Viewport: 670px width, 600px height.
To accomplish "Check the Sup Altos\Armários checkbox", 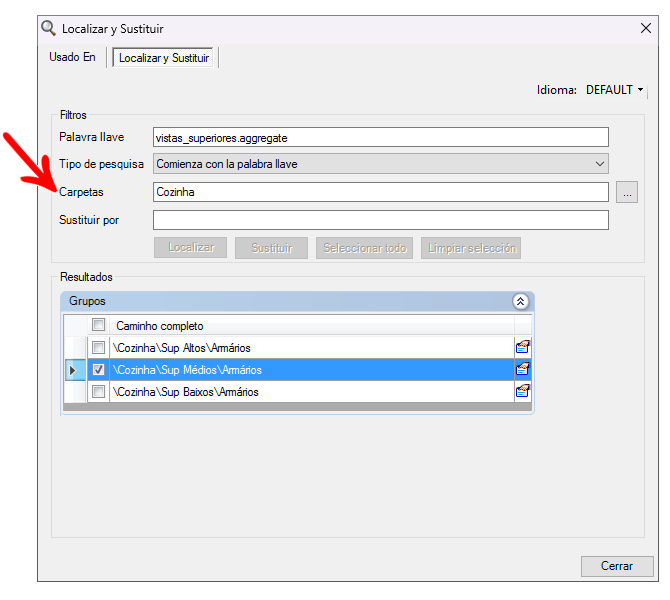I will 98,347.
